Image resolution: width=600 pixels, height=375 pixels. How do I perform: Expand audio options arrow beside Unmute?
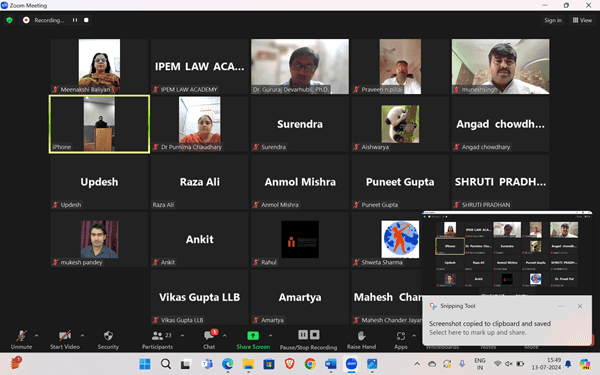tap(36, 336)
